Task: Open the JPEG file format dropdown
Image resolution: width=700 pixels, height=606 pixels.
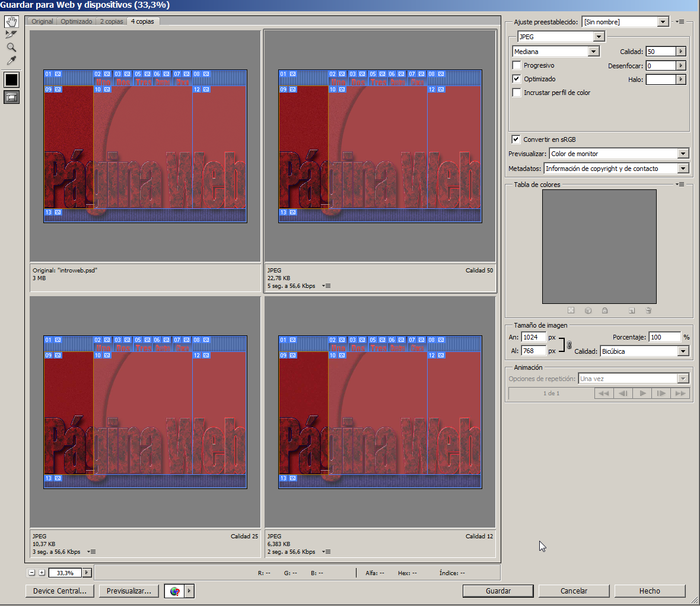Action: [x=599, y=37]
